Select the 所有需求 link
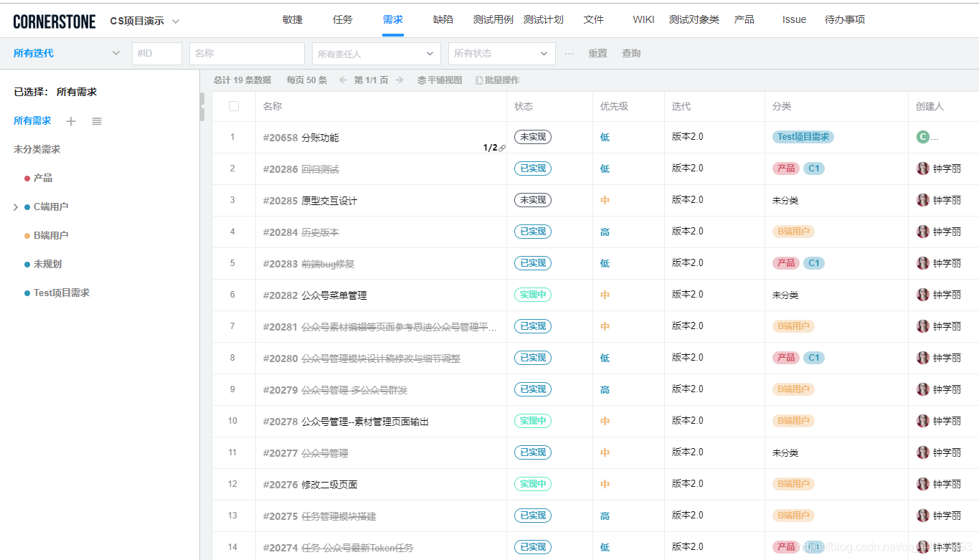 pyautogui.click(x=32, y=120)
